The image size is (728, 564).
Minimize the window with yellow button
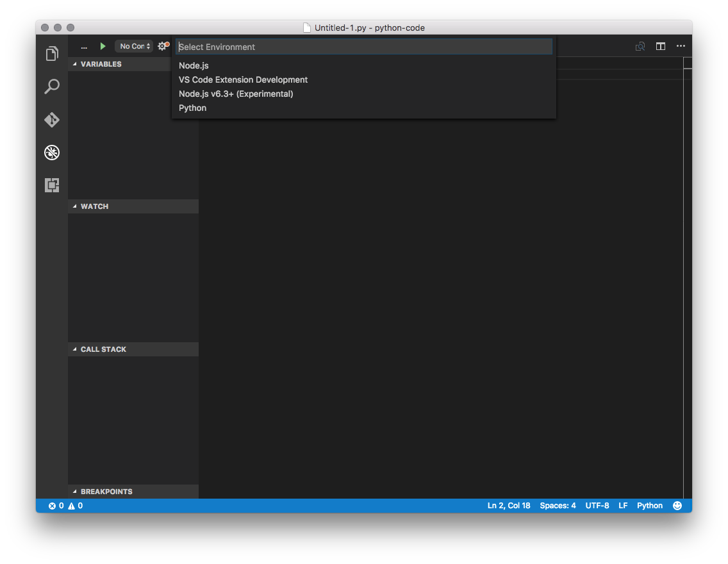coord(58,28)
